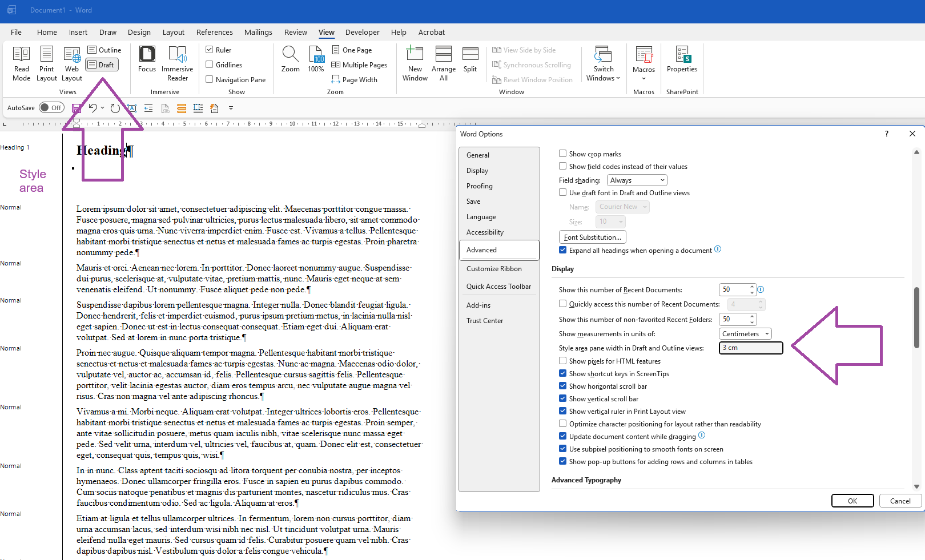Select Outline view in Views group
The image size is (925, 560).
click(104, 50)
